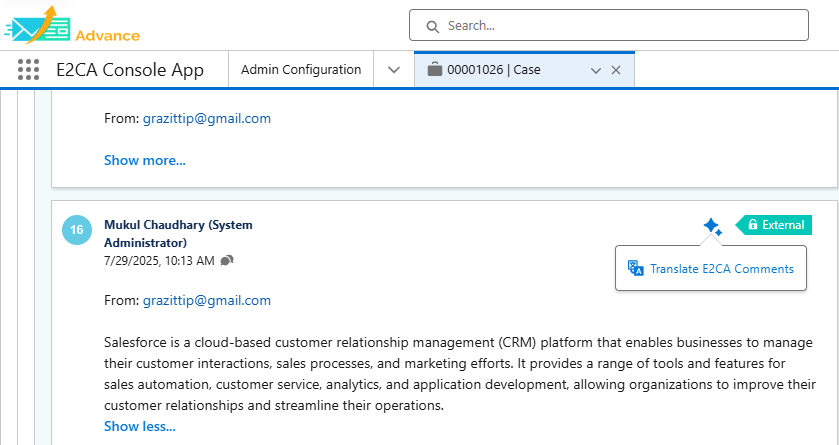This screenshot has width=839, height=445.
Task: Focus the Search... input field
Action: click(609, 25)
